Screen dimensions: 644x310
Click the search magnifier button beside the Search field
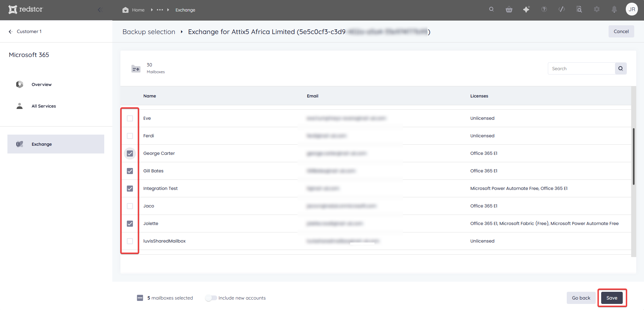(621, 68)
